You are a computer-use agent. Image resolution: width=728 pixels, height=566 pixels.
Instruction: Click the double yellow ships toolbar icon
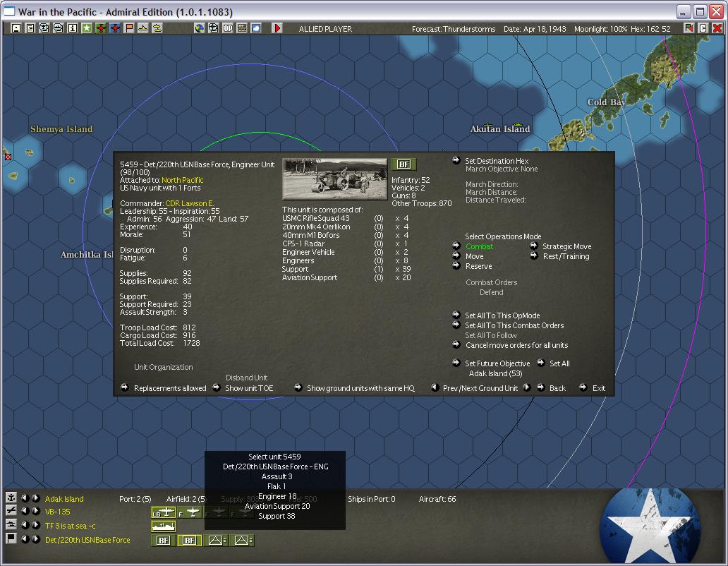[157, 28]
